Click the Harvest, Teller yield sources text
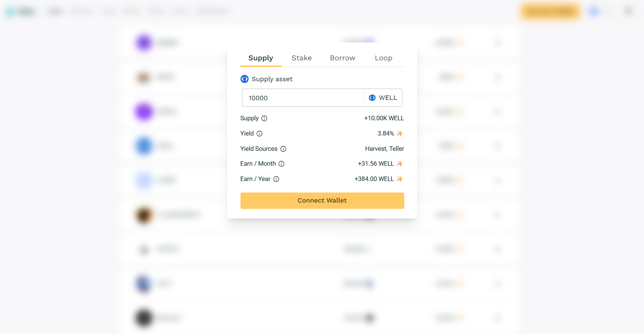 click(x=384, y=149)
